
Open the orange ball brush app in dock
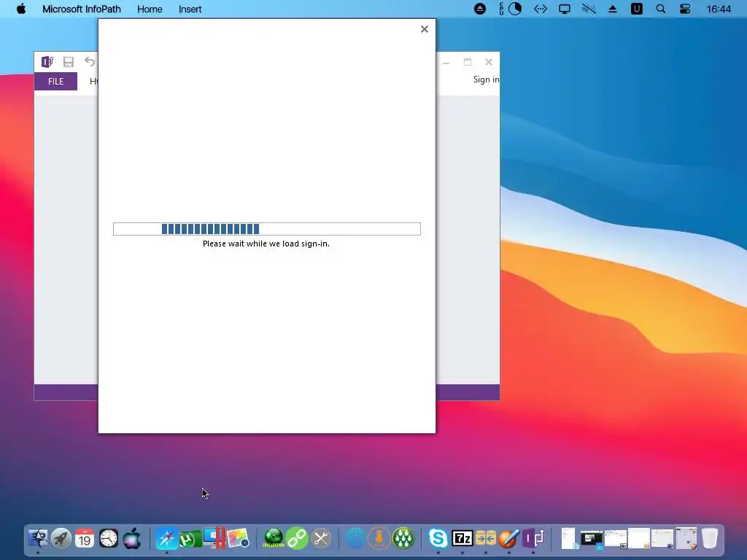pos(508,539)
